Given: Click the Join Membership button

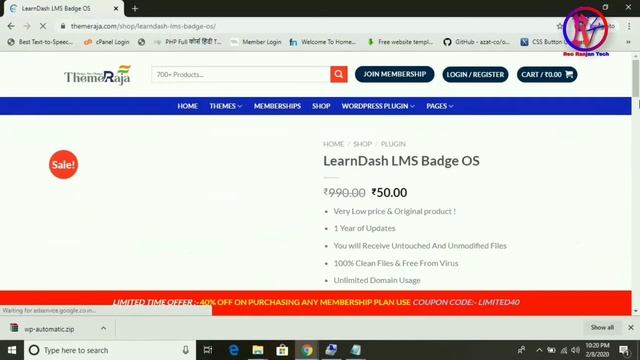Looking at the screenshot, I should [394, 74].
